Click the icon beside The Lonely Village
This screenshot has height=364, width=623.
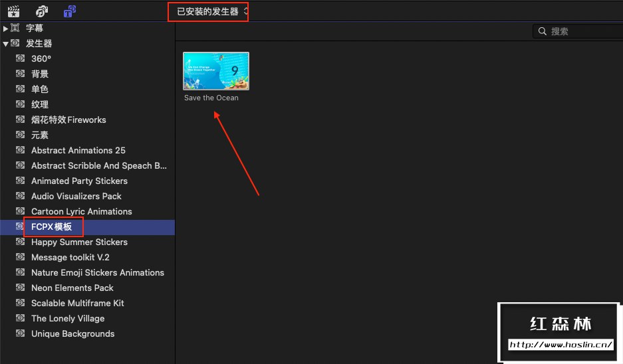(x=20, y=318)
